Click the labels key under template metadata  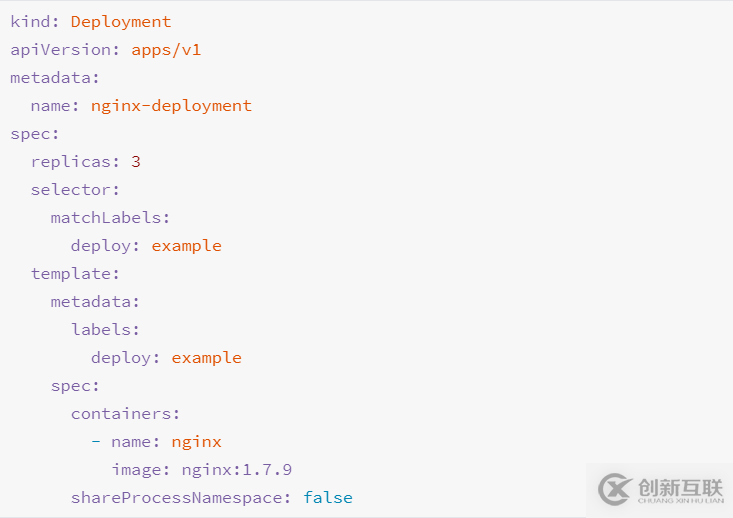point(103,329)
